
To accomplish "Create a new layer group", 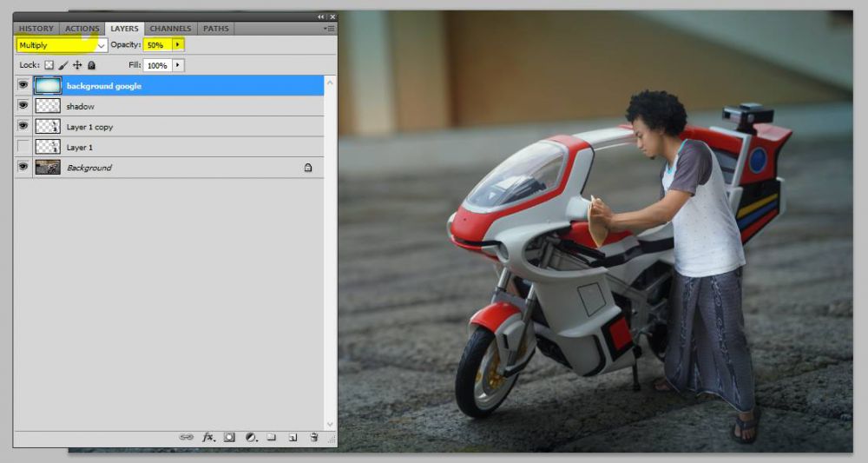I will point(271,438).
